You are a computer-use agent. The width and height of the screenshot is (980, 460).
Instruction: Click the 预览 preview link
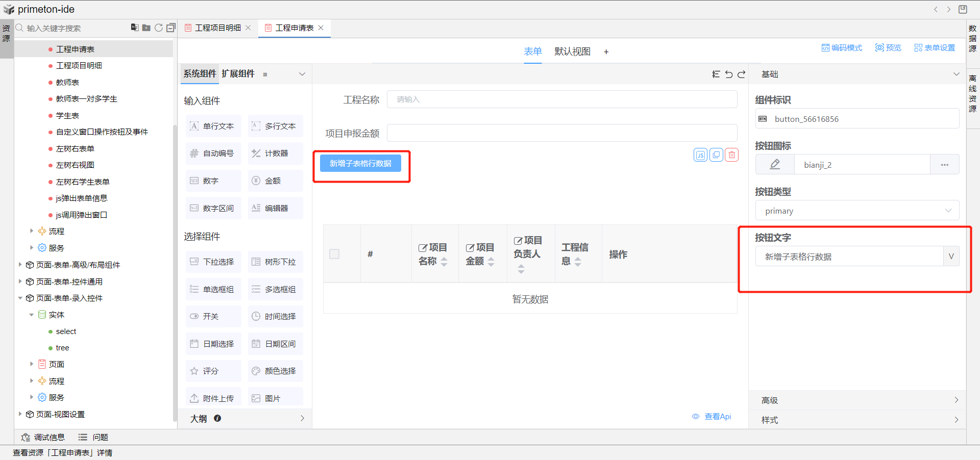pos(888,48)
